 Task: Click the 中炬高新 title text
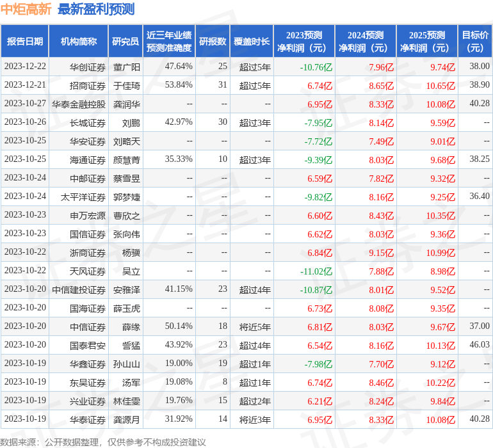click(26, 9)
